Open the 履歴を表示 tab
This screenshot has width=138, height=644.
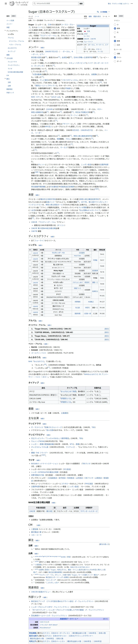[x=97, y=17]
